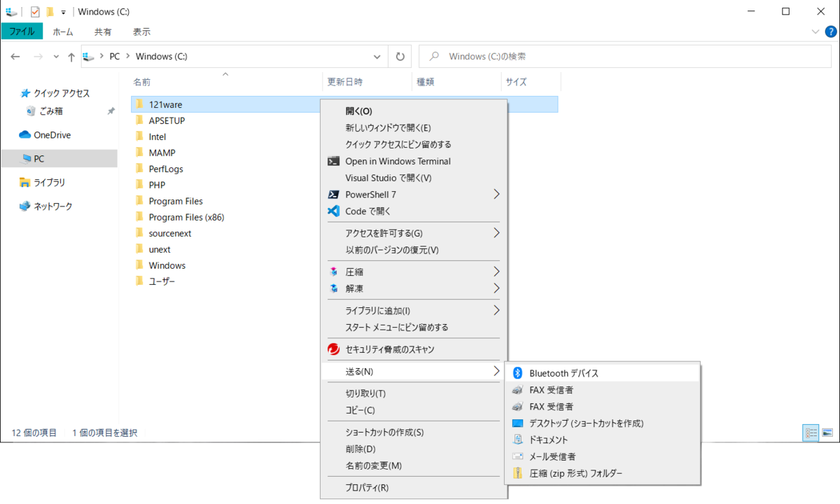Viewport: 840px width, 504px height.
Task: Sort by 名前 column header
Action: pyautogui.click(x=141, y=82)
